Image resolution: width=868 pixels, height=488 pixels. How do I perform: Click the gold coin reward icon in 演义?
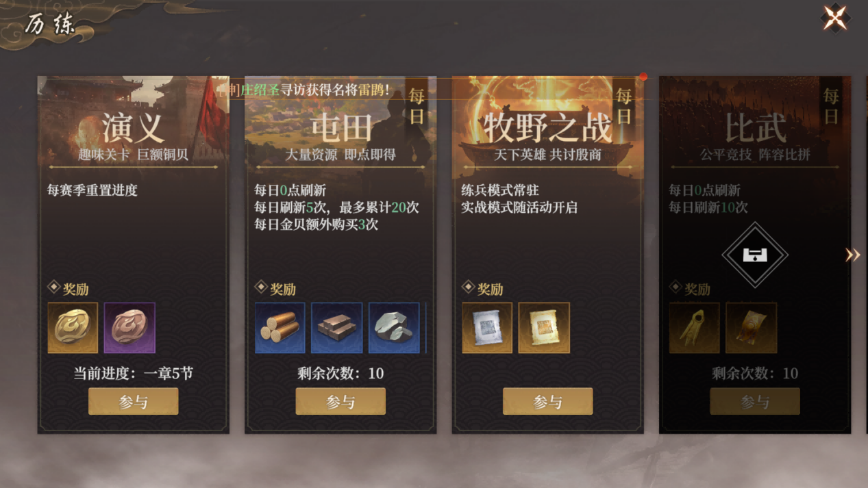[73, 328]
